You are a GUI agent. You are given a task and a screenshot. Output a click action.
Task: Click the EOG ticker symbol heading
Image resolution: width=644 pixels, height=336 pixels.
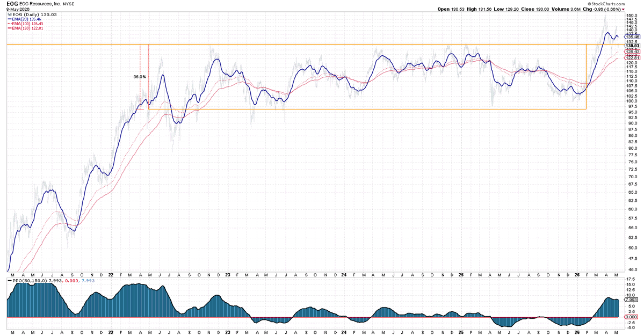pyautogui.click(x=12, y=4)
